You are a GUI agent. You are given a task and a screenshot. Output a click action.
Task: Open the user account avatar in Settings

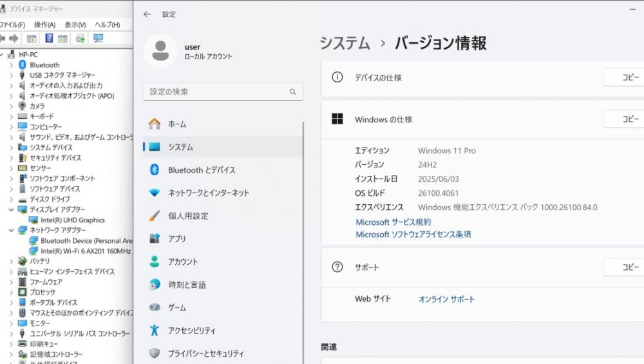tap(160, 50)
